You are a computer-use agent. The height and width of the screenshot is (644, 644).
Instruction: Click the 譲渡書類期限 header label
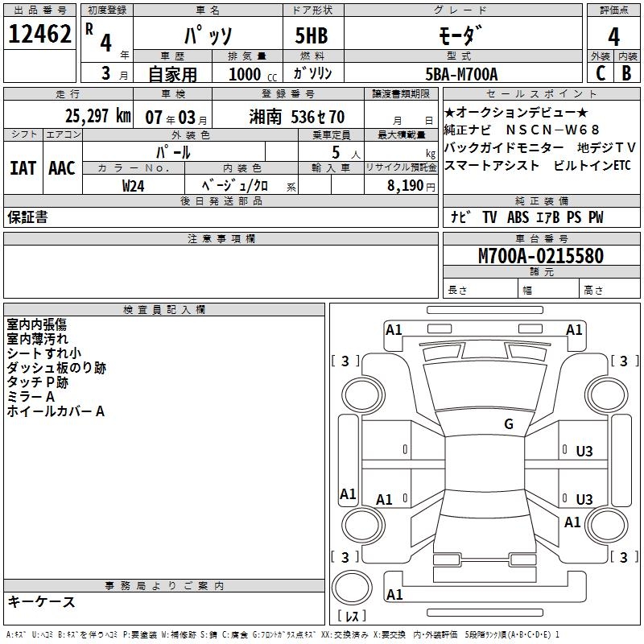(x=401, y=93)
